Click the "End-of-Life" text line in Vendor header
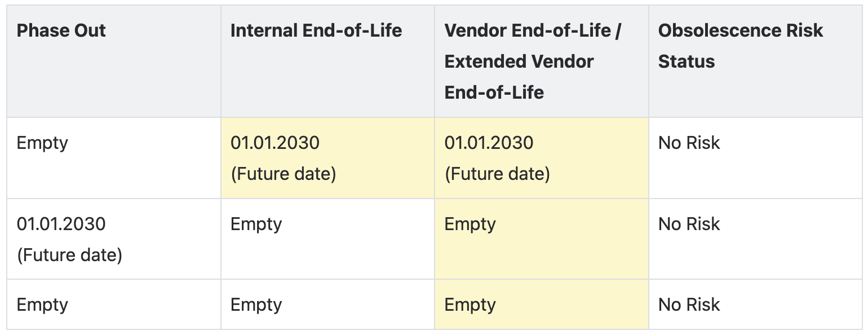Screen dimensions: 868x335 click(494, 92)
